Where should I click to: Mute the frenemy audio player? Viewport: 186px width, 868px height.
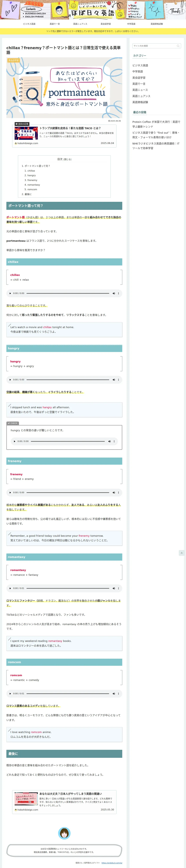[x=114, y=493]
